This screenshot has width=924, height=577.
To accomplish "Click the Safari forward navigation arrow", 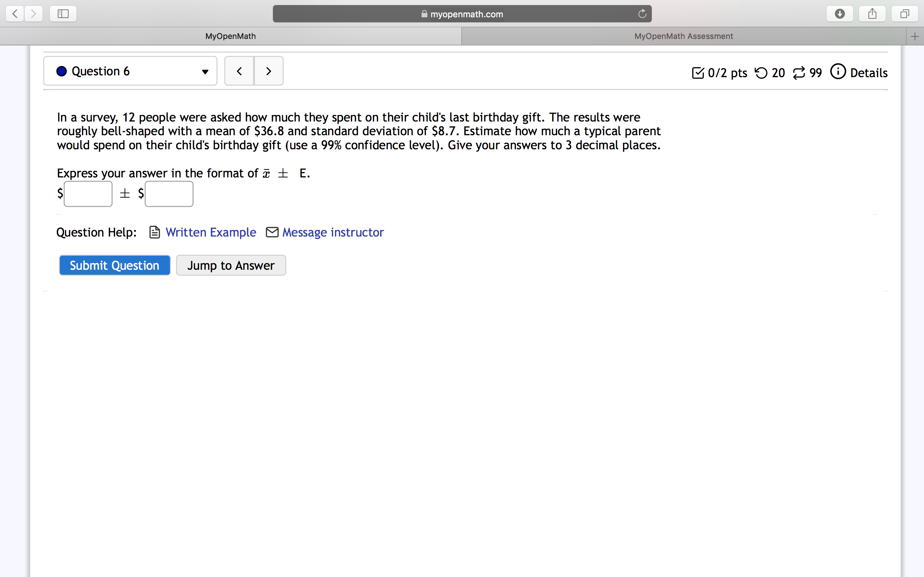I will click(34, 14).
